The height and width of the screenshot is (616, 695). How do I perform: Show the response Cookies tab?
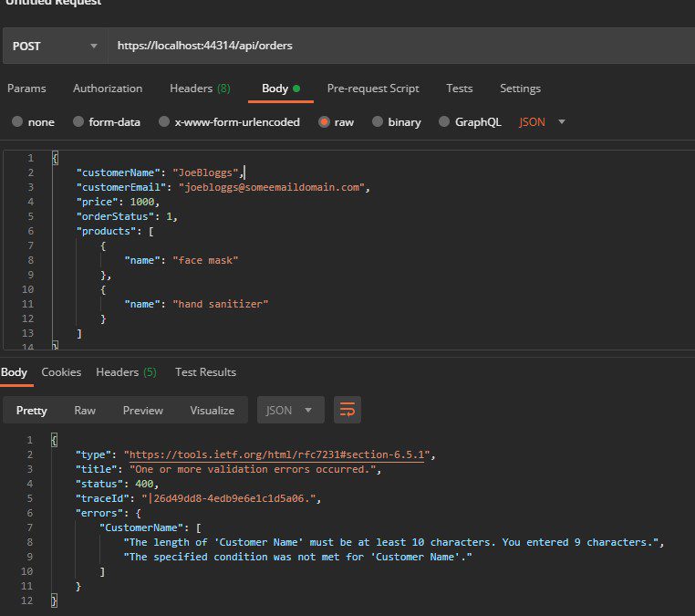[61, 372]
